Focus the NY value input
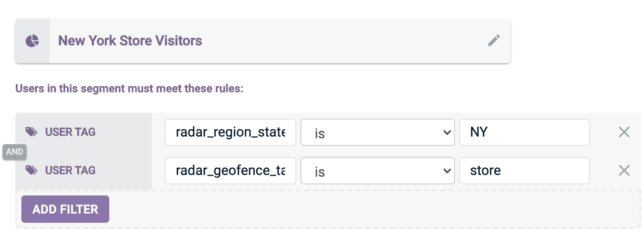Viewport: 644px width, 233px height. (x=524, y=132)
